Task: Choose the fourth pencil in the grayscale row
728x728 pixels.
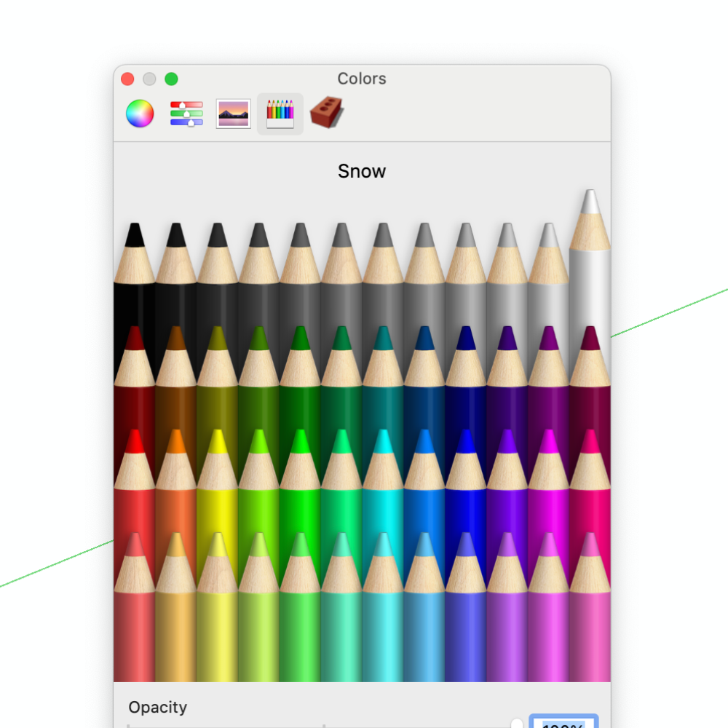Action: 258,274
